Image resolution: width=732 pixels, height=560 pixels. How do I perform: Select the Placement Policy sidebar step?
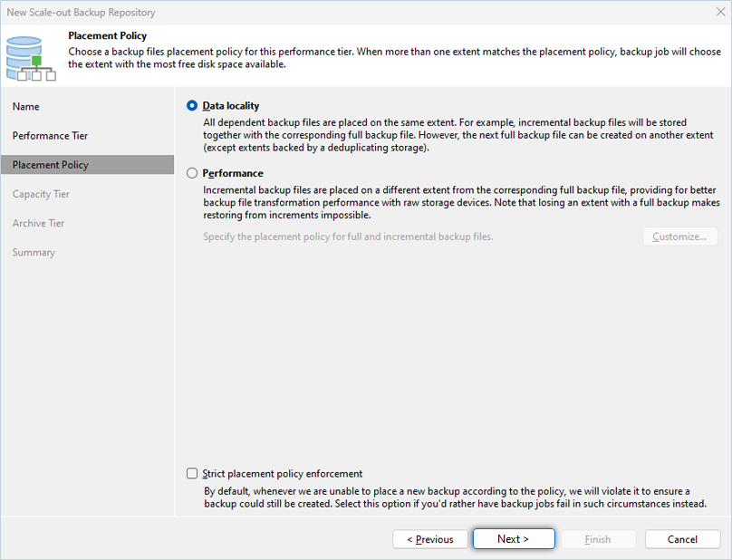[x=51, y=165]
